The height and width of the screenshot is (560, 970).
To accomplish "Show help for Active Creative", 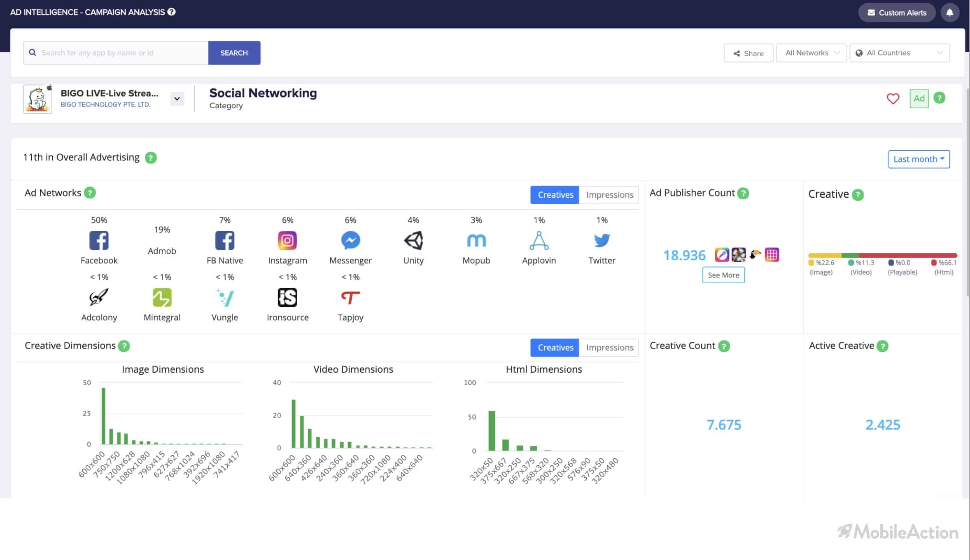I will coord(882,346).
